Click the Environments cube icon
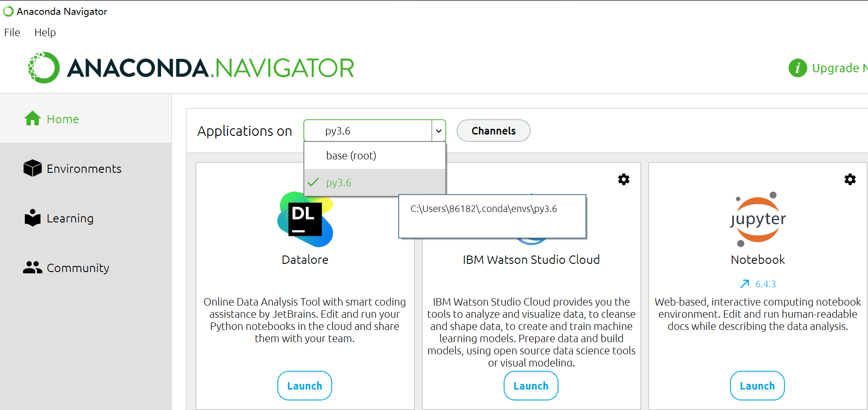This screenshot has height=410, width=868. click(x=33, y=168)
